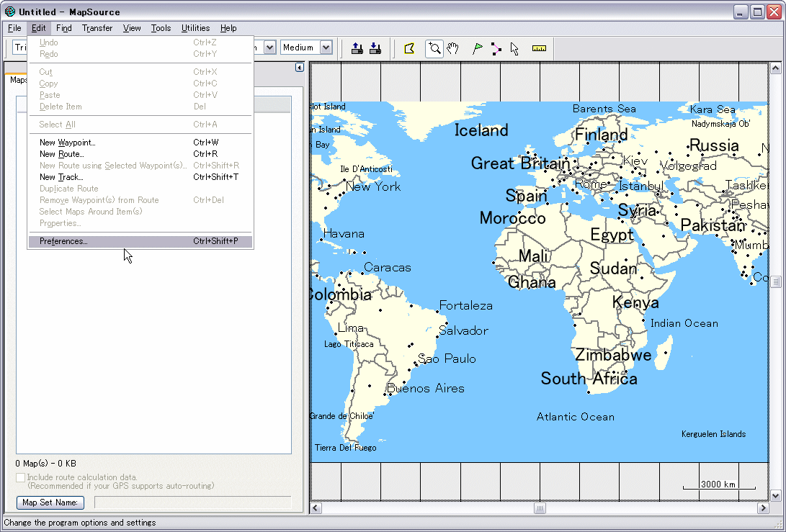The width and height of the screenshot is (786, 532).
Task: Click the Kerguelen Islands label on the map
Action: 714,434
